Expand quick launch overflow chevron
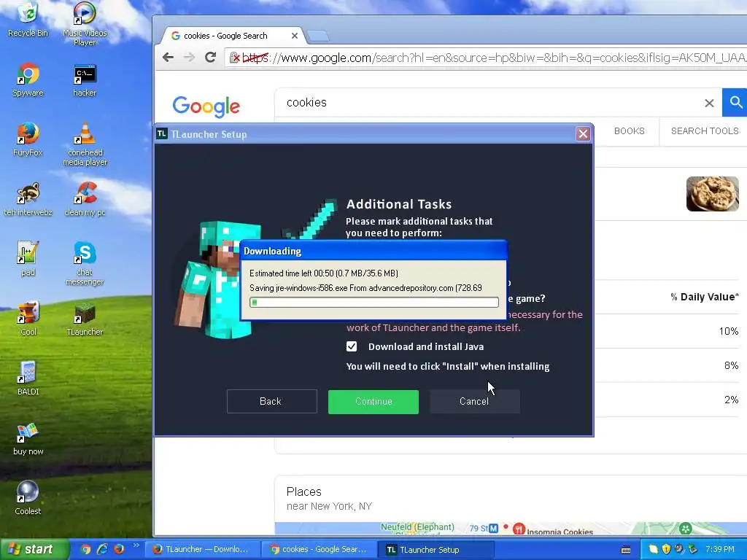Viewport: 747px width, 560px height. pos(136,545)
